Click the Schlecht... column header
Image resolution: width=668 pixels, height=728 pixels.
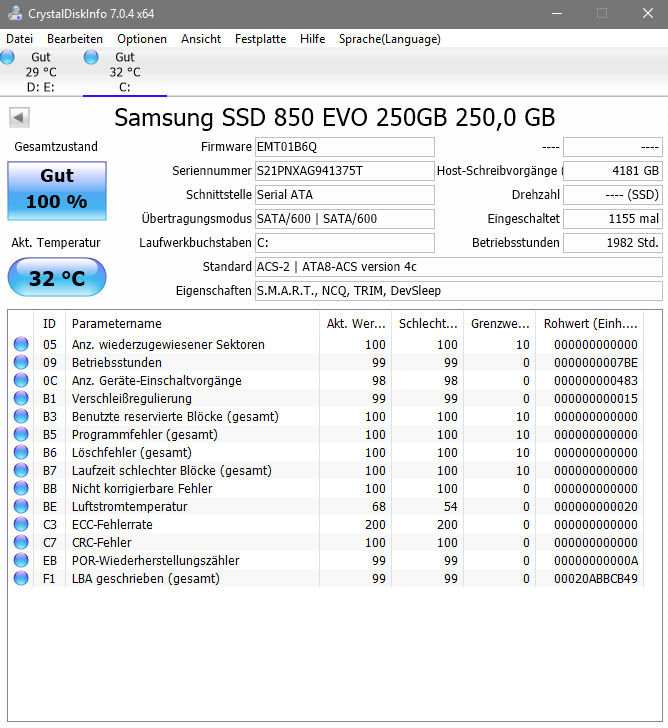428,324
